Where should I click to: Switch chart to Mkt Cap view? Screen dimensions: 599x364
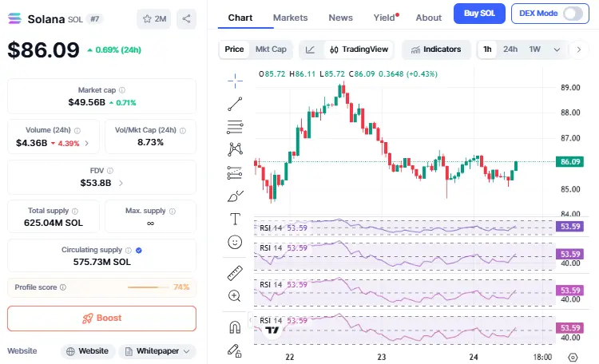pyautogui.click(x=271, y=49)
